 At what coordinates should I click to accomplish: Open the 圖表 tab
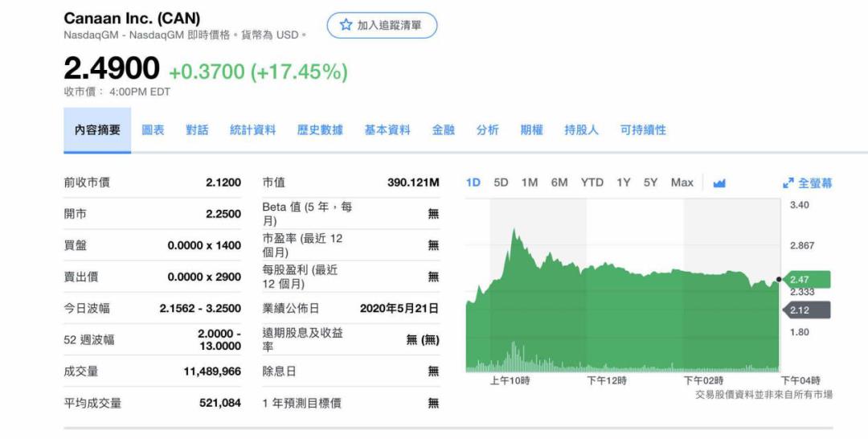153,130
